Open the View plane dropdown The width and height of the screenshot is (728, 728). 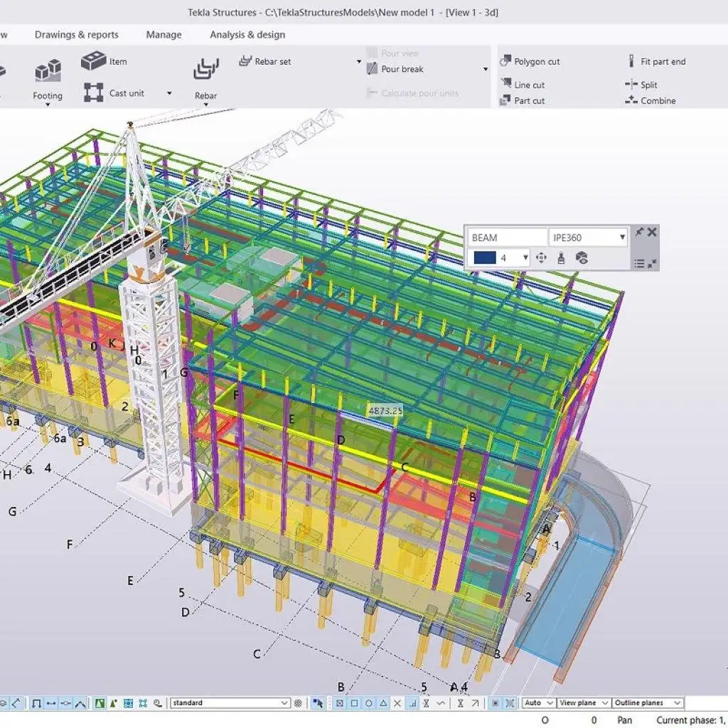584,703
